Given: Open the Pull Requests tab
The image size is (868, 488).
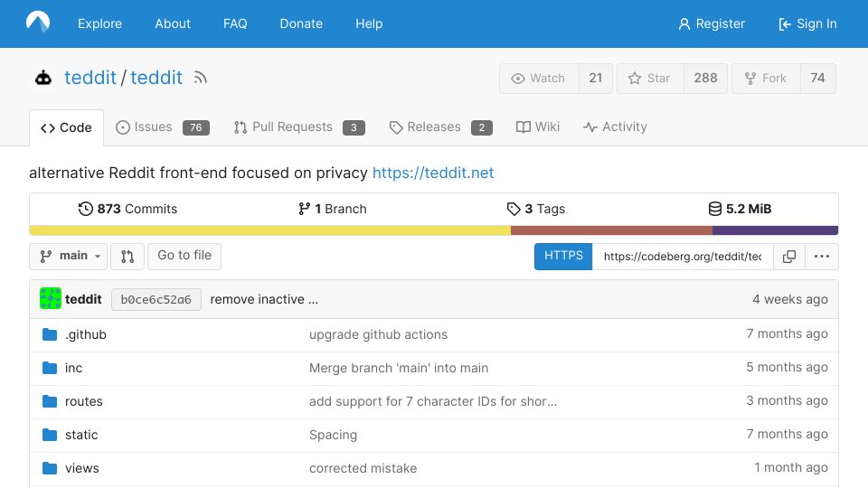Looking at the screenshot, I should [299, 127].
